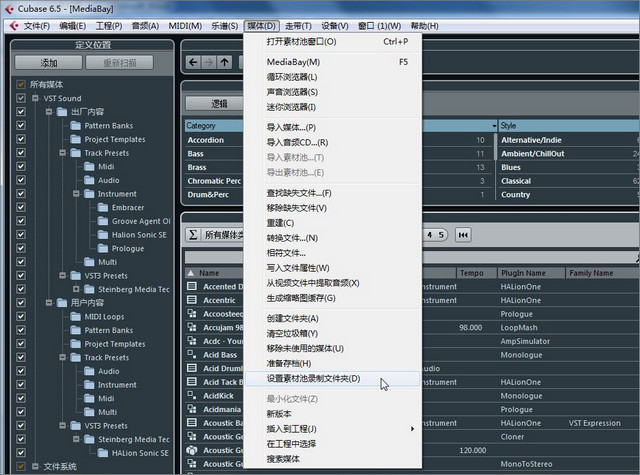Click the up-folder arrow icon

225,62
